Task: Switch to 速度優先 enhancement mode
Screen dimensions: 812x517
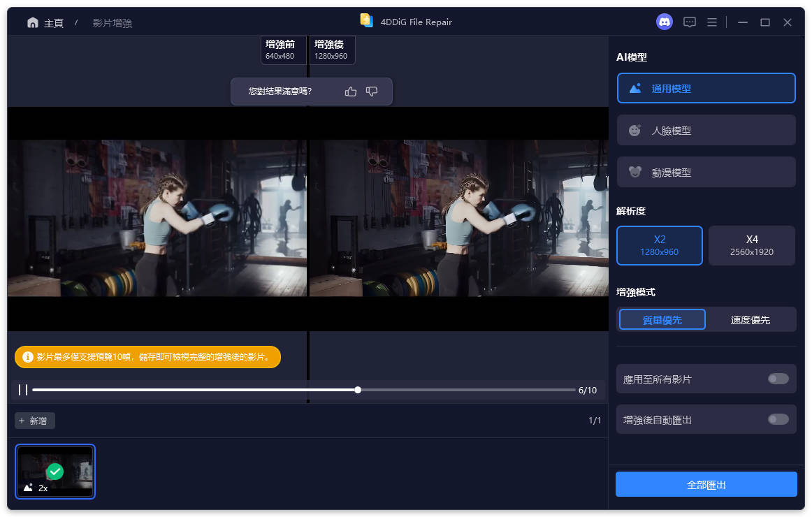Action: (x=751, y=319)
